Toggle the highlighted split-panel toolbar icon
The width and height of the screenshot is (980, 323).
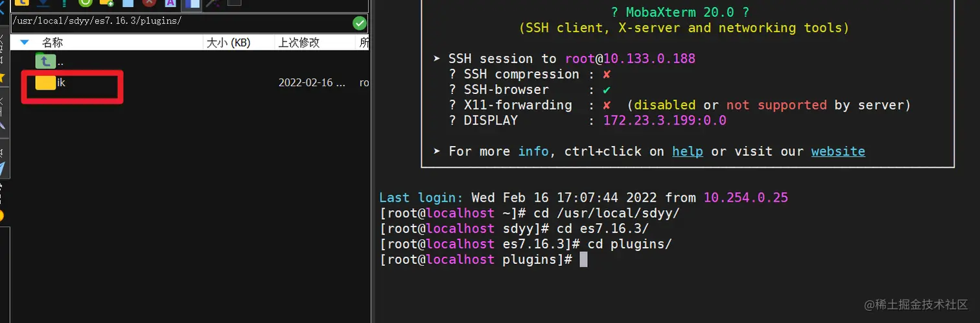tap(192, 4)
